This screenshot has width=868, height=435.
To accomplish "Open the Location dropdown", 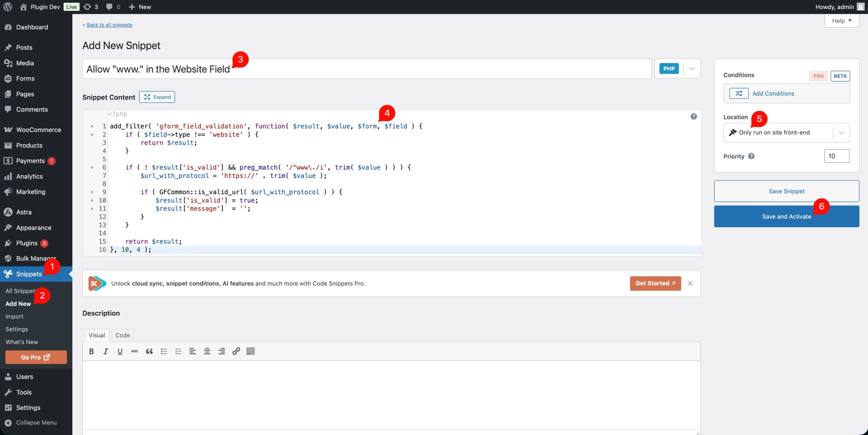I will pos(787,133).
